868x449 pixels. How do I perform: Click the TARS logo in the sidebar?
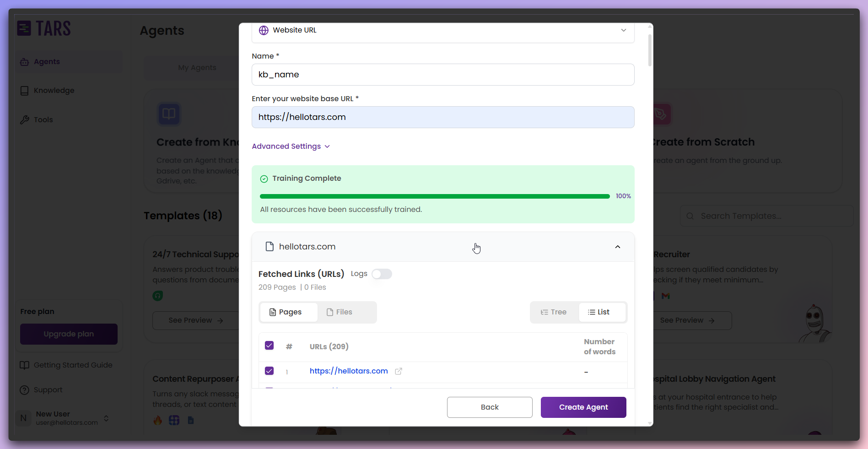tap(44, 28)
